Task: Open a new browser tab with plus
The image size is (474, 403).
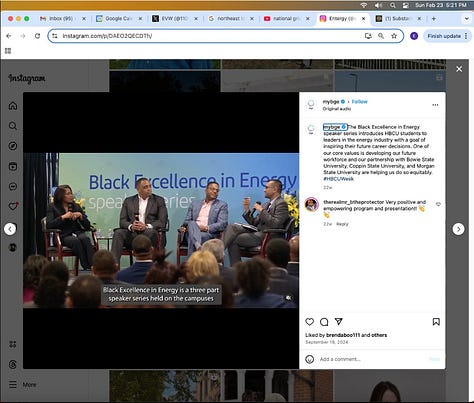Action: pos(434,19)
